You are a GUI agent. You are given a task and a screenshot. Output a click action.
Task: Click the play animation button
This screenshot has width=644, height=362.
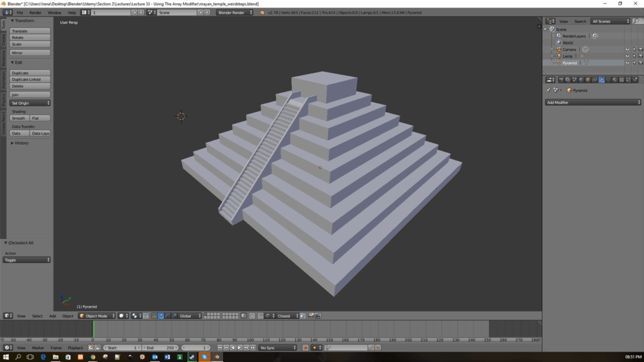(x=239, y=348)
